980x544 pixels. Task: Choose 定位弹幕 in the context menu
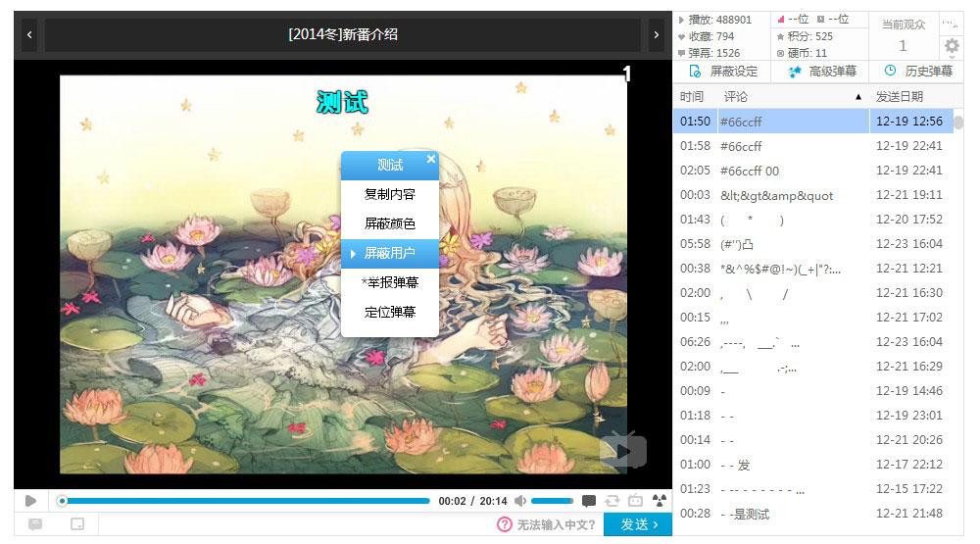[390, 312]
